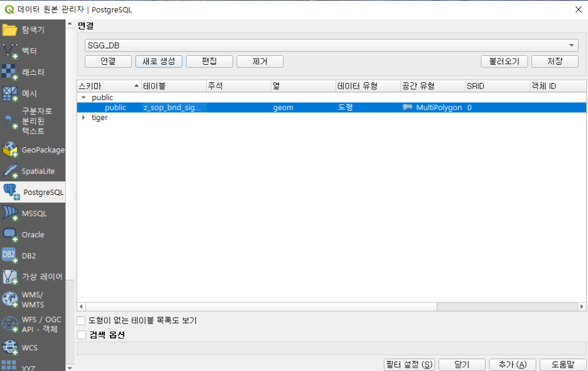This screenshot has width=588, height=371.
Task: Click the 편집 edit button
Action: coord(209,61)
